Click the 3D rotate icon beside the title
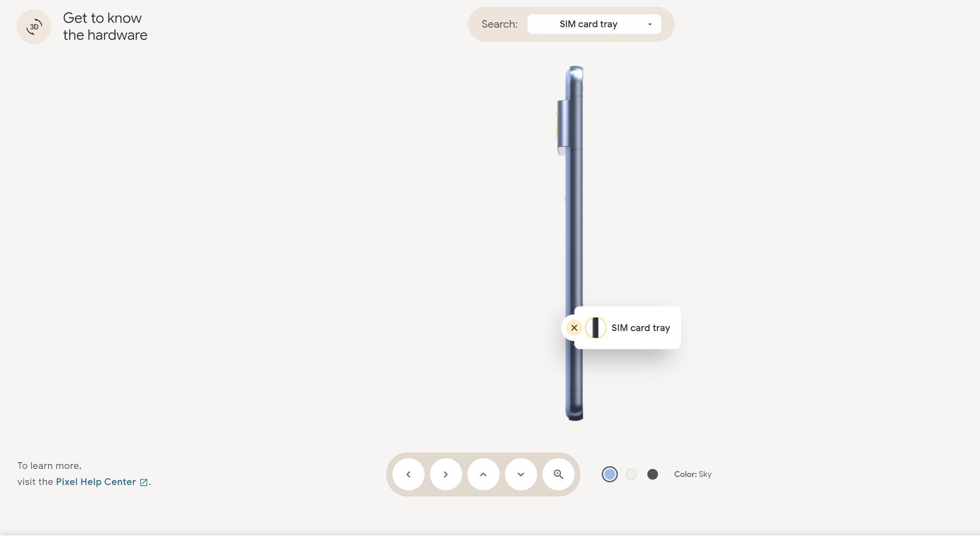 coord(34,27)
